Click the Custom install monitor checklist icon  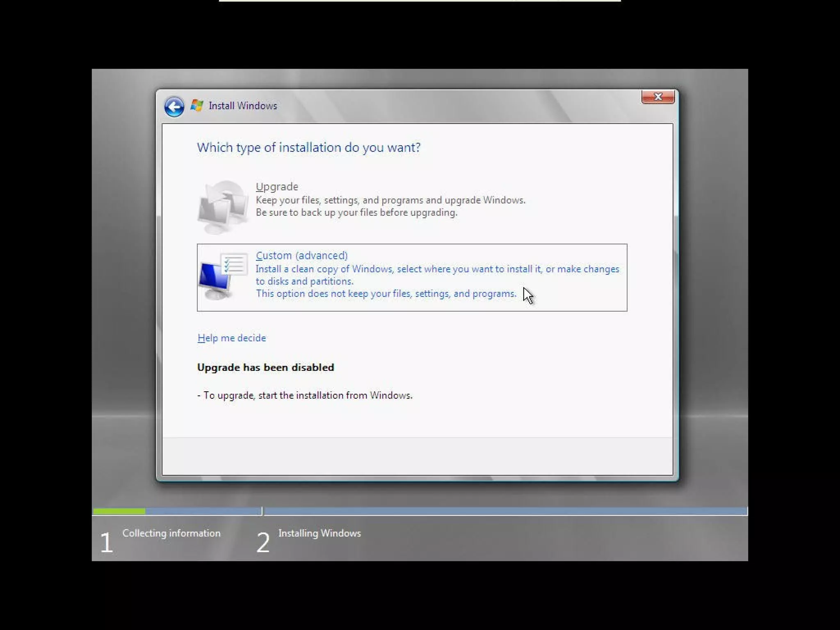point(223,276)
